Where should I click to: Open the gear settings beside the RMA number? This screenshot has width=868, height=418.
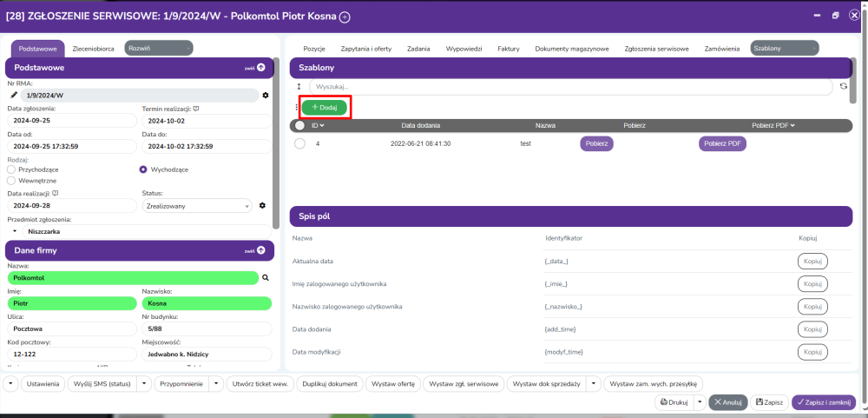pyautogui.click(x=266, y=95)
